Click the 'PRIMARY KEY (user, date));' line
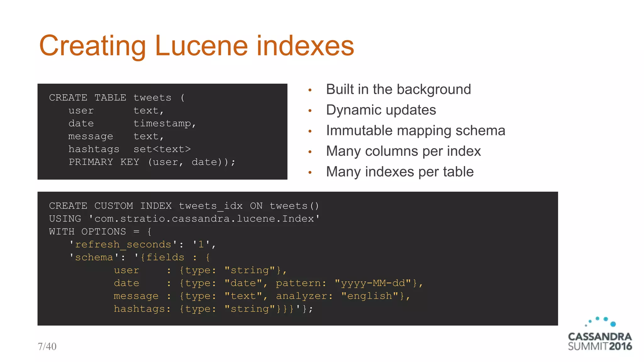Image resolution: width=644 pixels, height=362 pixels. pyautogui.click(x=152, y=162)
